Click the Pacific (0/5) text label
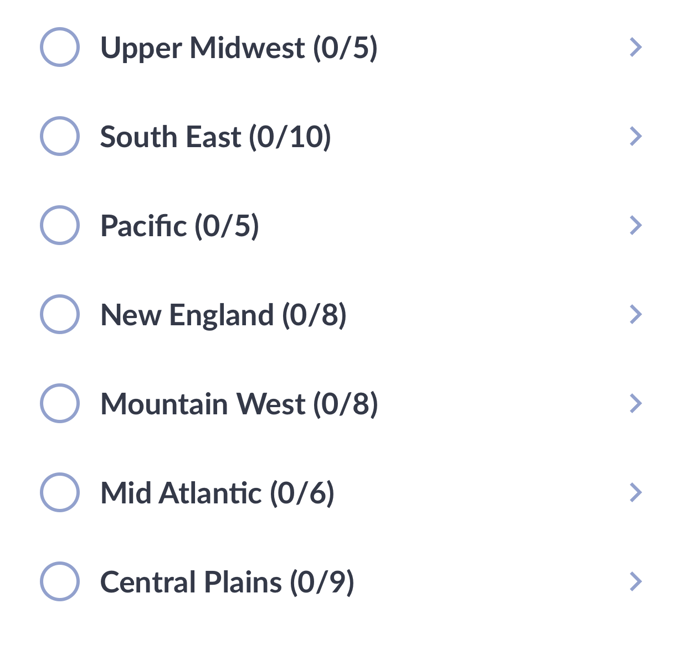Viewport: 688px width, 645px height. (179, 226)
